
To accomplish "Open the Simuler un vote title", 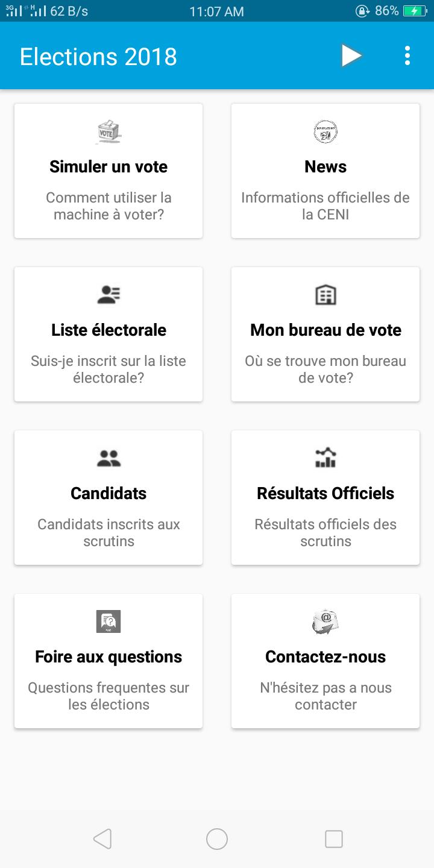I will (108, 167).
